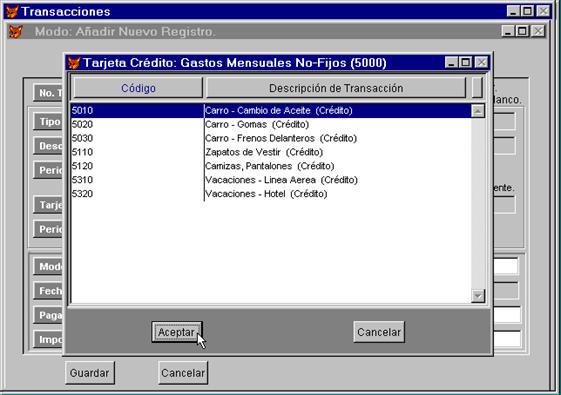Click the Tipo label button in background form
Image resolution: width=561 pixels, height=395 pixels.
[48, 122]
